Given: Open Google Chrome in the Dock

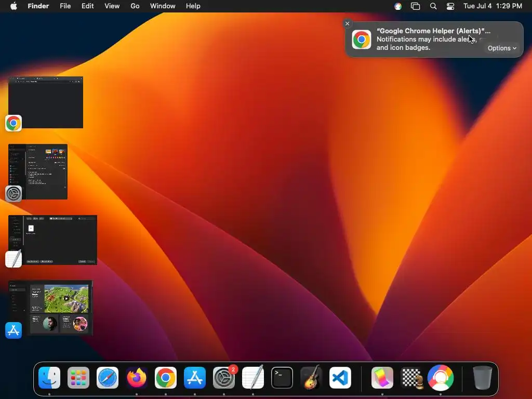Looking at the screenshot, I should tap(166, 378).
